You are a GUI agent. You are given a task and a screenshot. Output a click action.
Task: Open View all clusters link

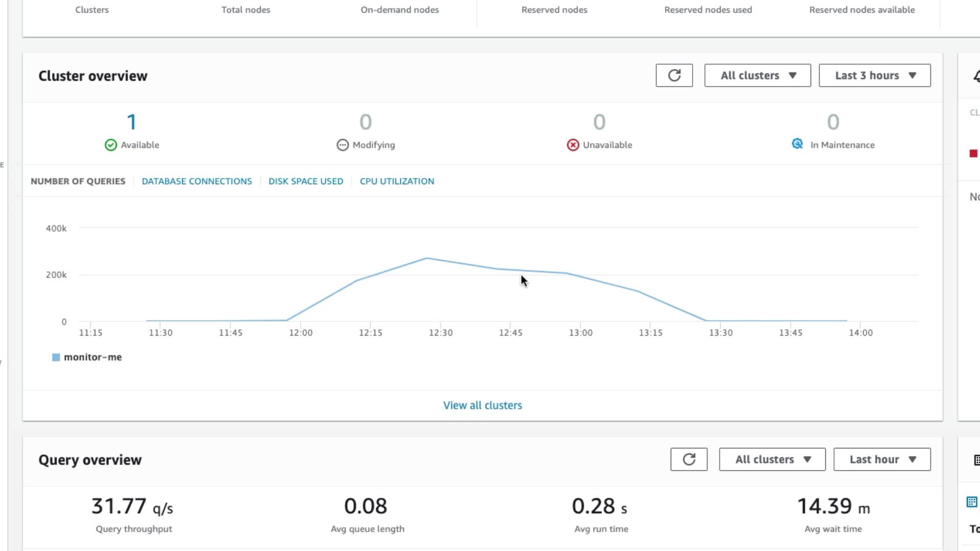click(482, 405)
